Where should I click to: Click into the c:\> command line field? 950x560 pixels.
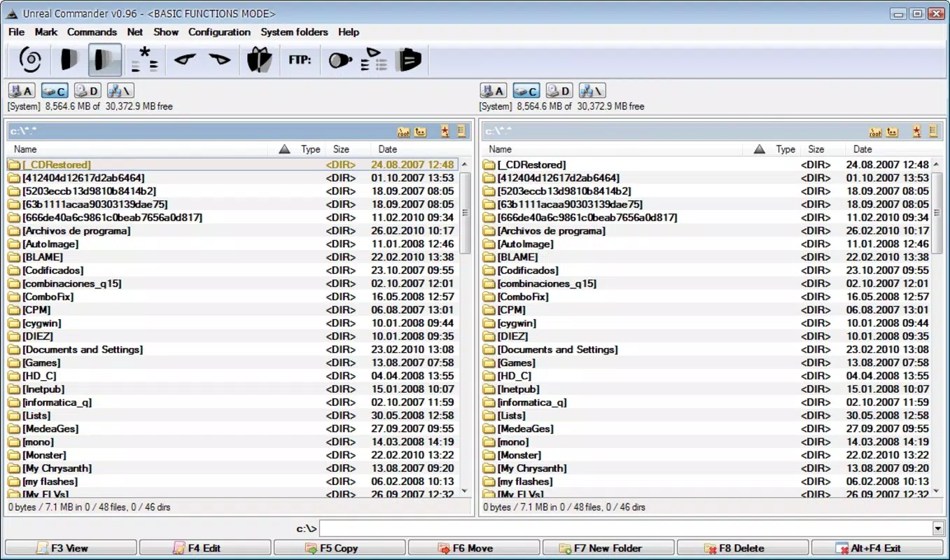[x=627, y=528]
